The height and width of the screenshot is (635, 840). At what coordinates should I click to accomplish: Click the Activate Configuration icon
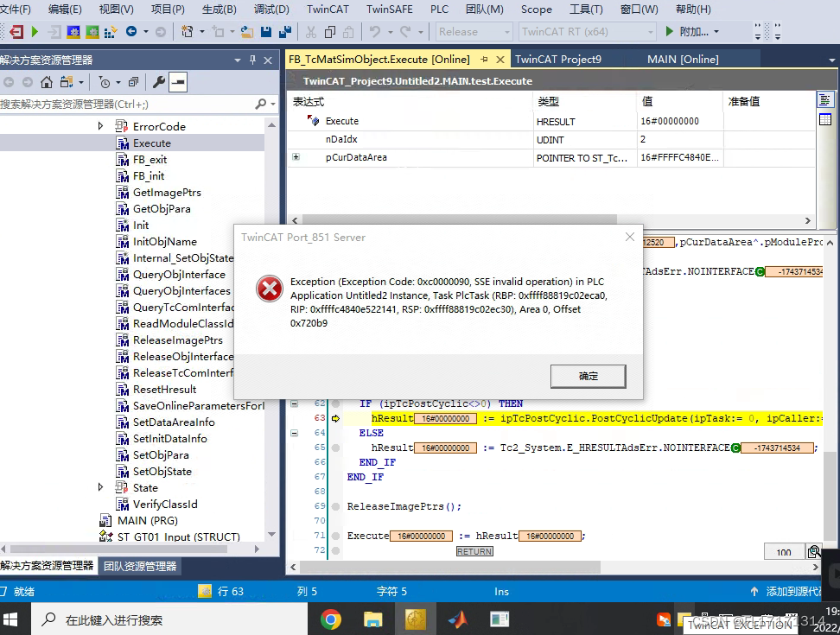73,32
